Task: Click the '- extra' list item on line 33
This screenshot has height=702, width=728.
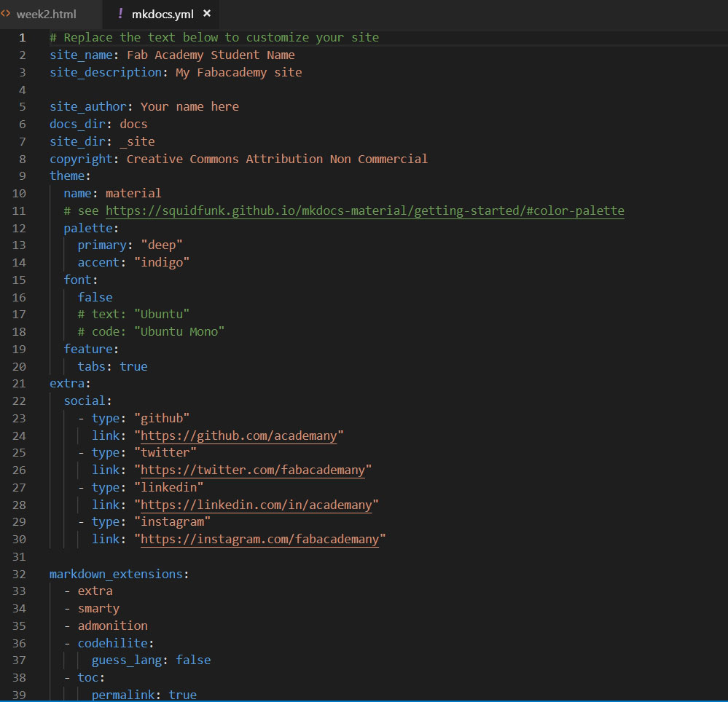Action: click(89, 591)
